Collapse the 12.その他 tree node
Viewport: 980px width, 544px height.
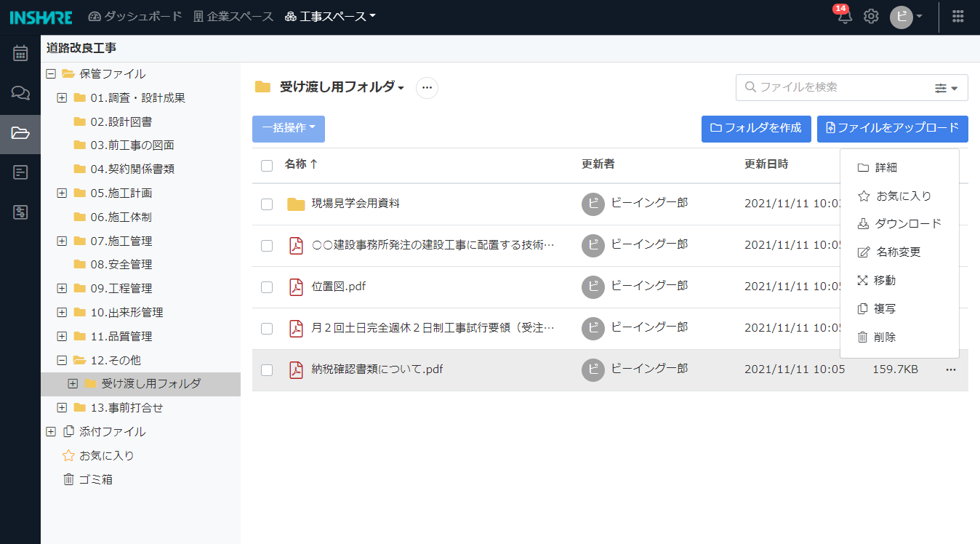pos(62,360)
